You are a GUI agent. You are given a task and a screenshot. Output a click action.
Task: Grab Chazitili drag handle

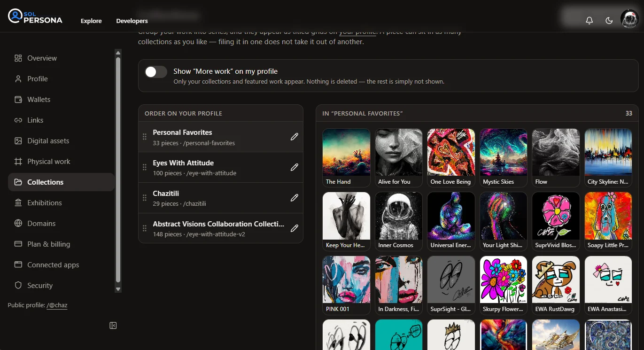[x=145, y=198]
